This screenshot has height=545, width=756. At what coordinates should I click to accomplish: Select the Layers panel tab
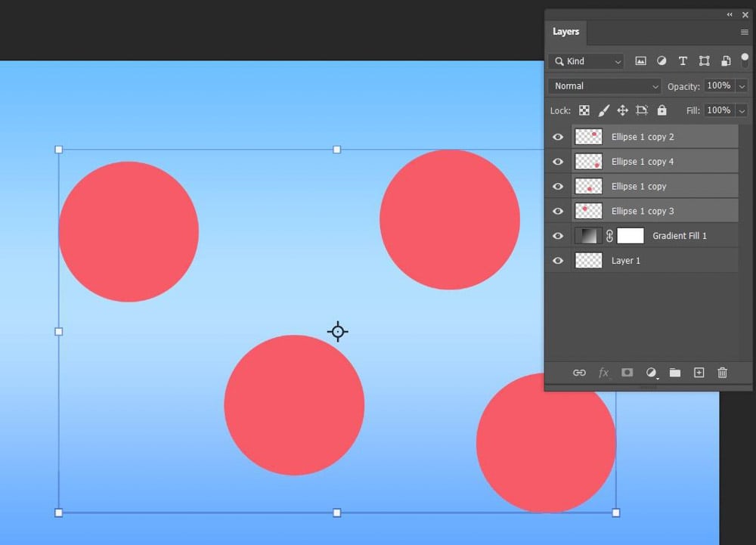565,32
